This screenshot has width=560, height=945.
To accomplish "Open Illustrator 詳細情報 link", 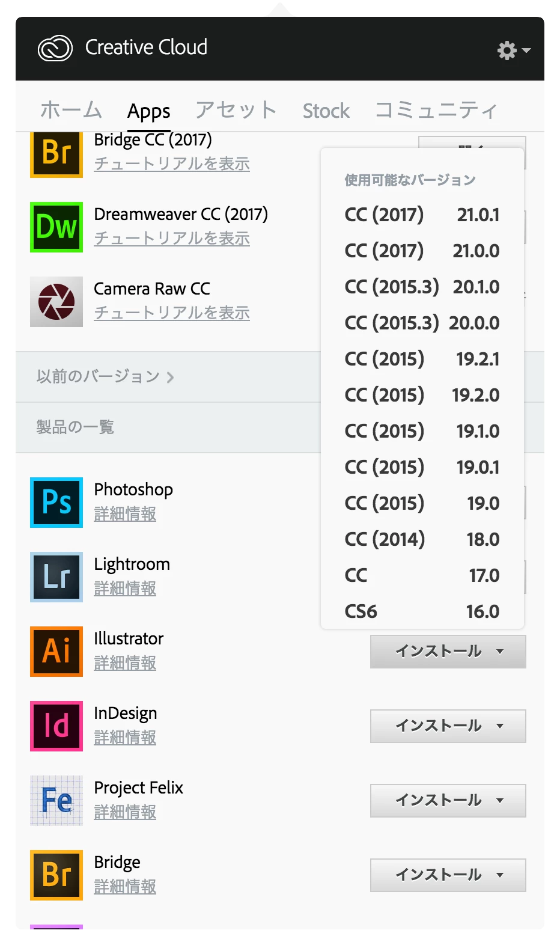I will pos(125,663).
